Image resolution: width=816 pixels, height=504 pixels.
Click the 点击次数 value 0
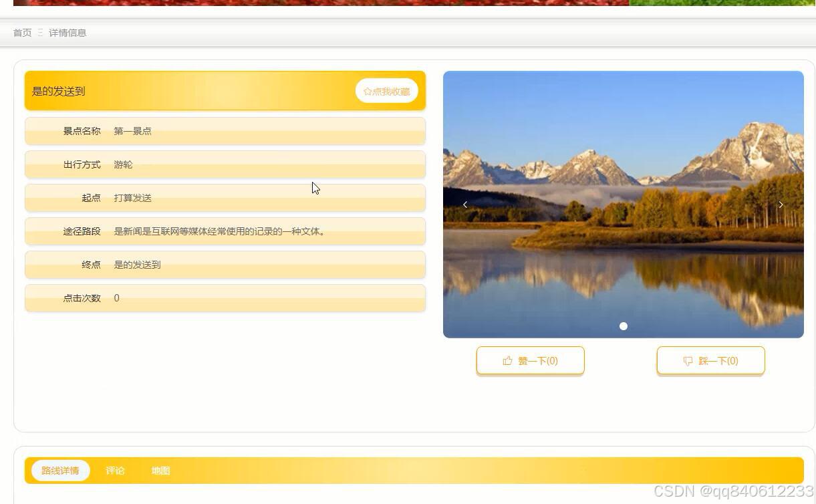click(116, 298)
